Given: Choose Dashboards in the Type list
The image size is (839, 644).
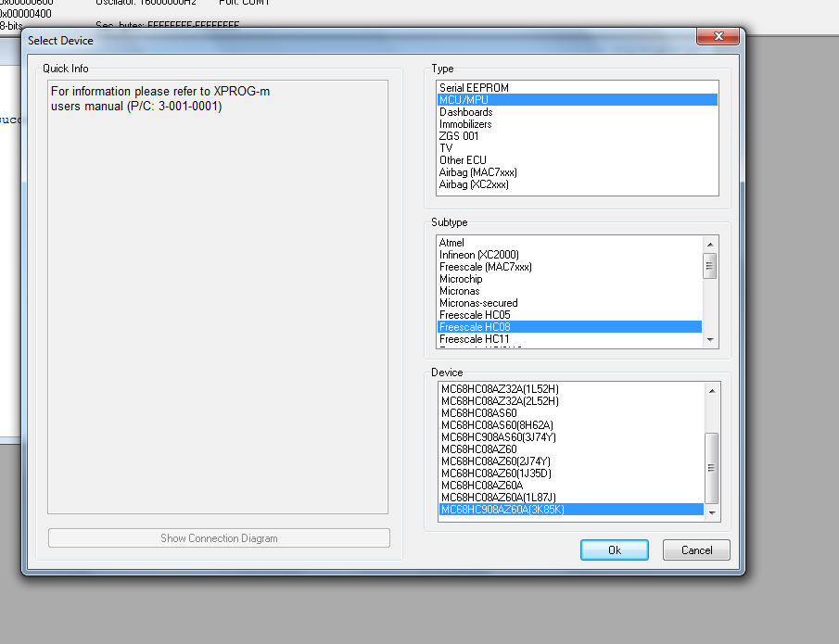Looking at the screenshot, I should point(578,112).
